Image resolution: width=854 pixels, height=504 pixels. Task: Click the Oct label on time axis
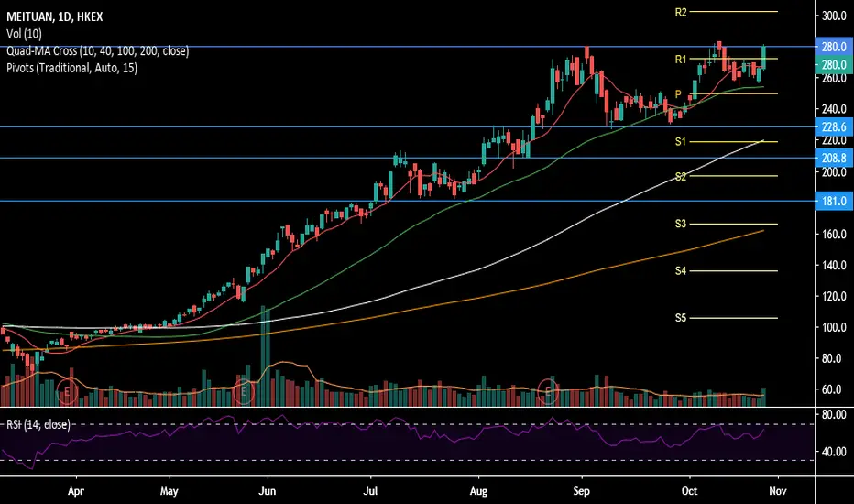[x=689, y=491]
